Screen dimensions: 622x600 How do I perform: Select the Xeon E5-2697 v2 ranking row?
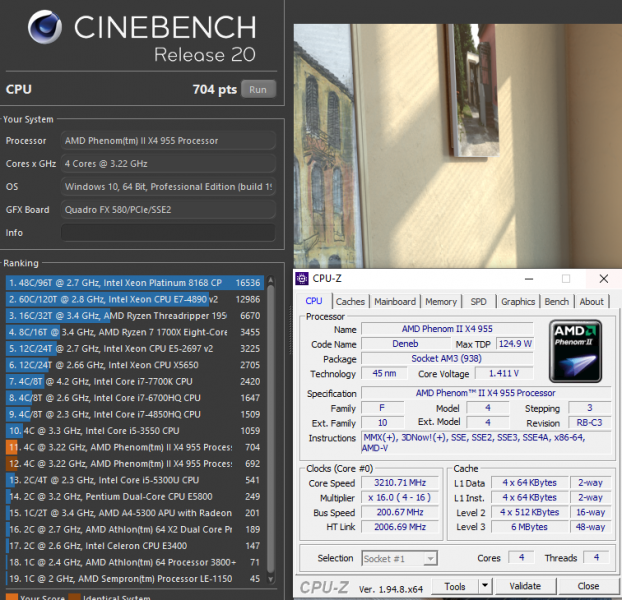tap(135, 349)
